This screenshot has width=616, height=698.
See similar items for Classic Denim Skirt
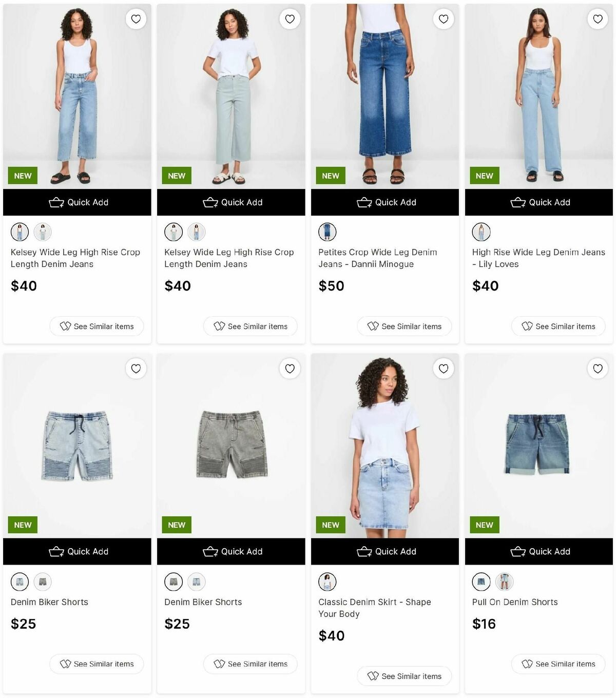coord(405,676)
